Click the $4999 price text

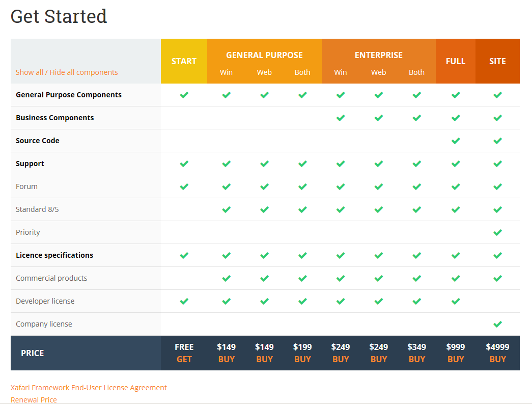tap(498, 347)
